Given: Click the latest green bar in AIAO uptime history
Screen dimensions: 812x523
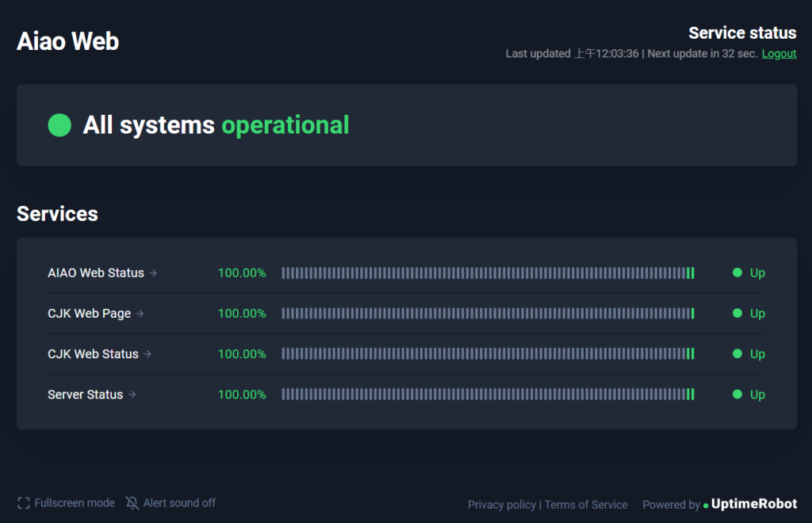Looking at the screenshot, I should click(692, 273).
